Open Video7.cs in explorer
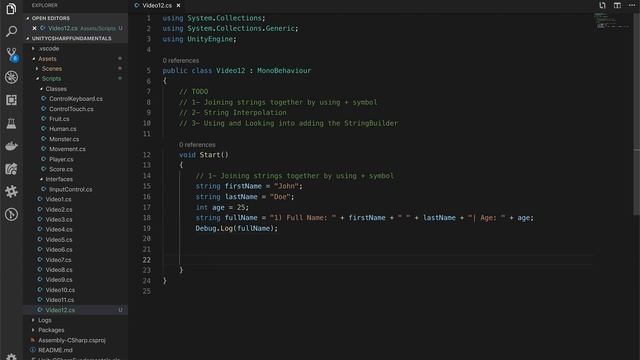The image size is (640, 360). coord(58,259)
